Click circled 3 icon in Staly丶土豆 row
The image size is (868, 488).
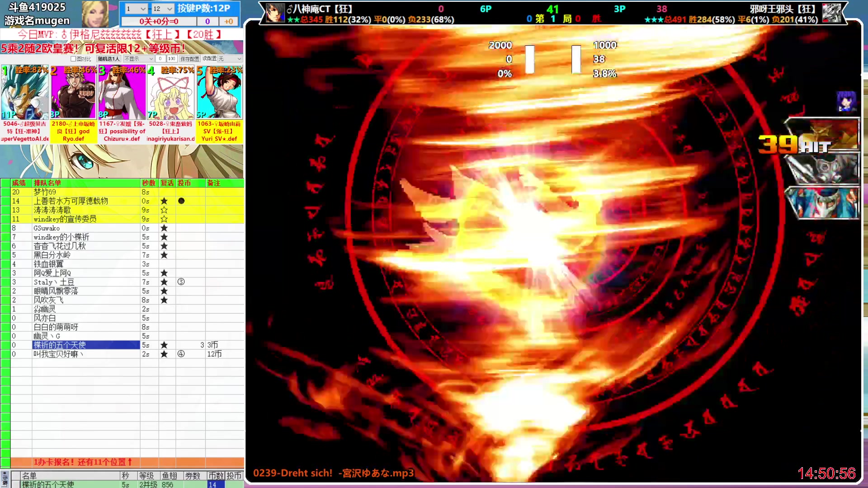coord(181,282)
